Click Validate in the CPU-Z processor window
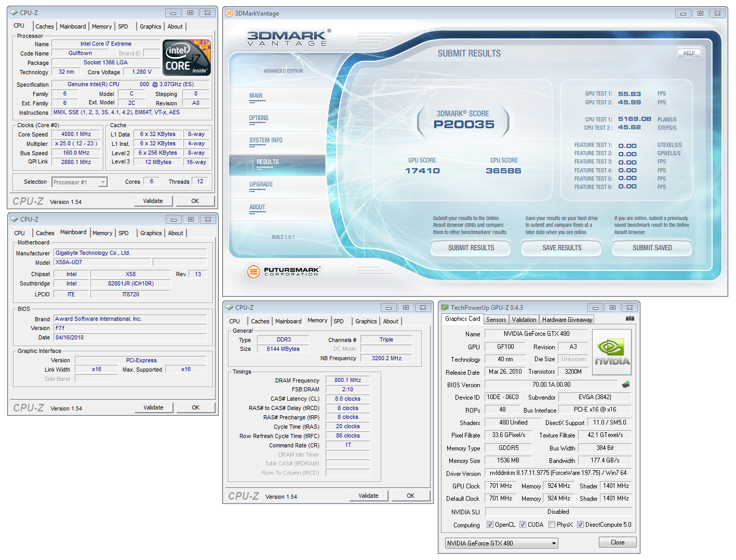Image resolution: width=736 pixels, height=560 pixels. tap(153, 201)
